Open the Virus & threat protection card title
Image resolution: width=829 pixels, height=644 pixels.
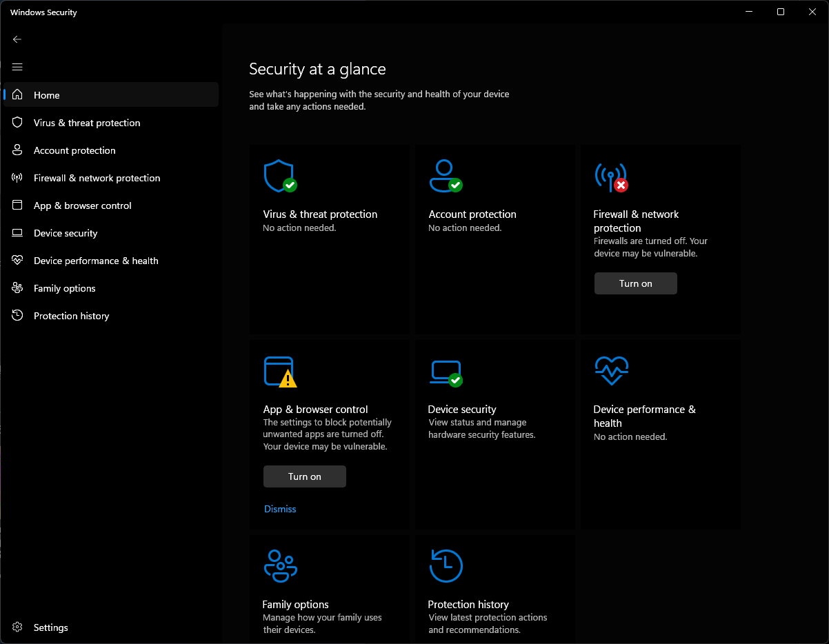pos(320,214)
